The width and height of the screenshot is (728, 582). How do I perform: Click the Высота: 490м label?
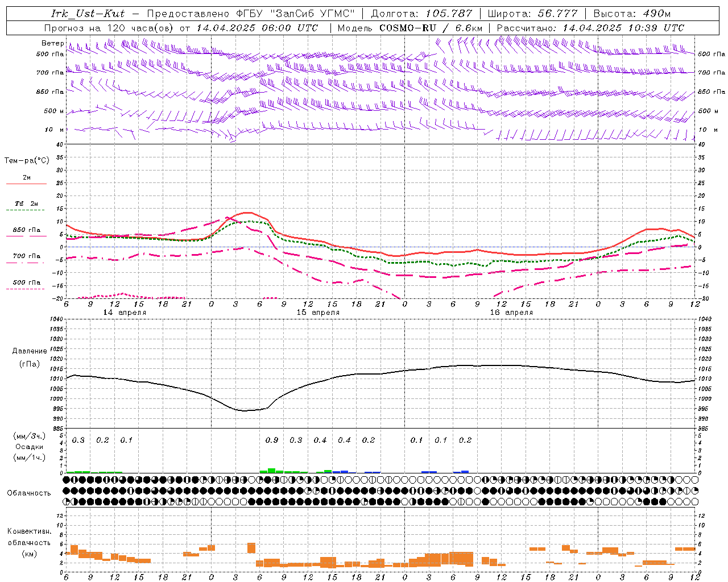(x=632, y=14)
